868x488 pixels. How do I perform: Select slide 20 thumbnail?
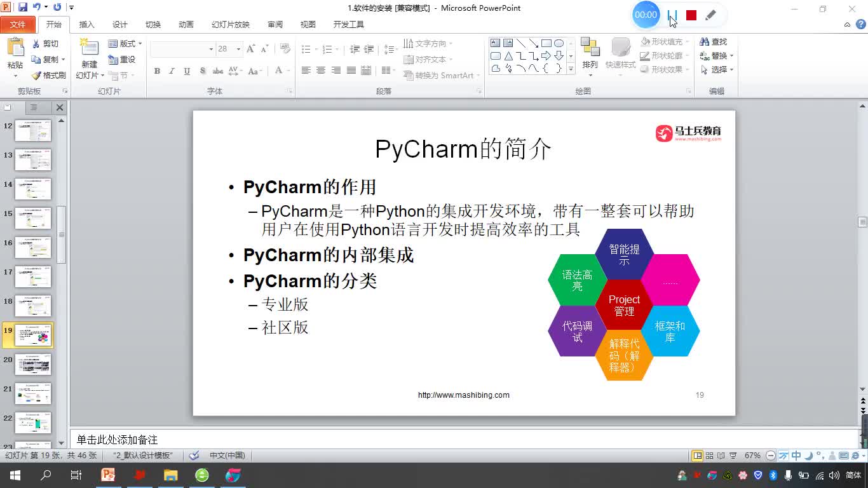33,365
